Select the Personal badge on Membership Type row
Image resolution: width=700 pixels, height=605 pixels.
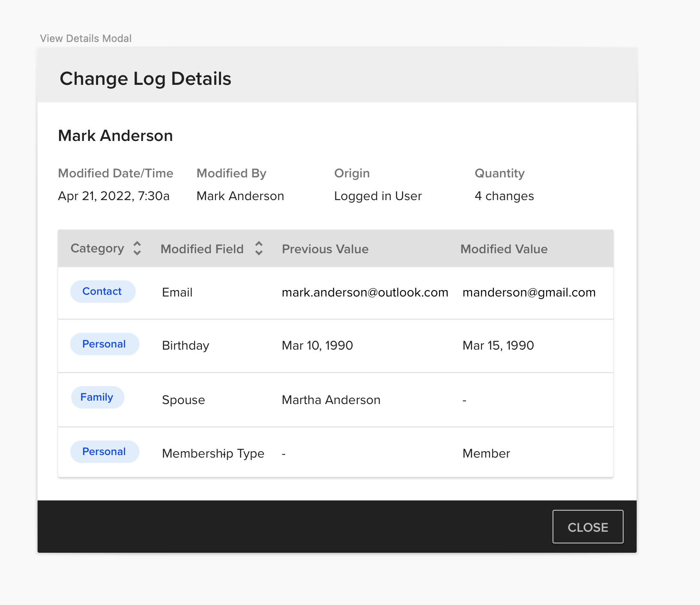pos(105,452)
